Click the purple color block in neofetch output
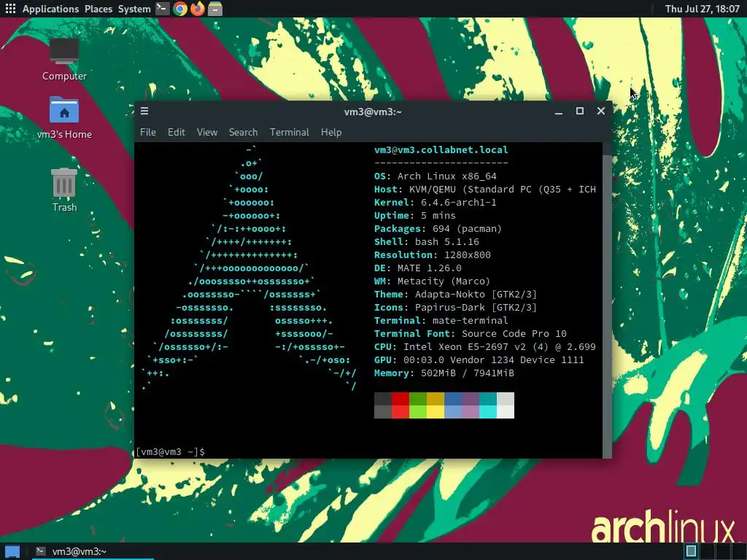The image size is (747, 560). point(471,405)
